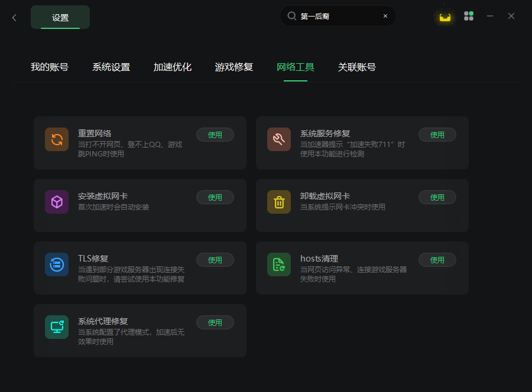Clear the search box text with X
This screenshot has width=532, height=392.
tap(385, 16)
